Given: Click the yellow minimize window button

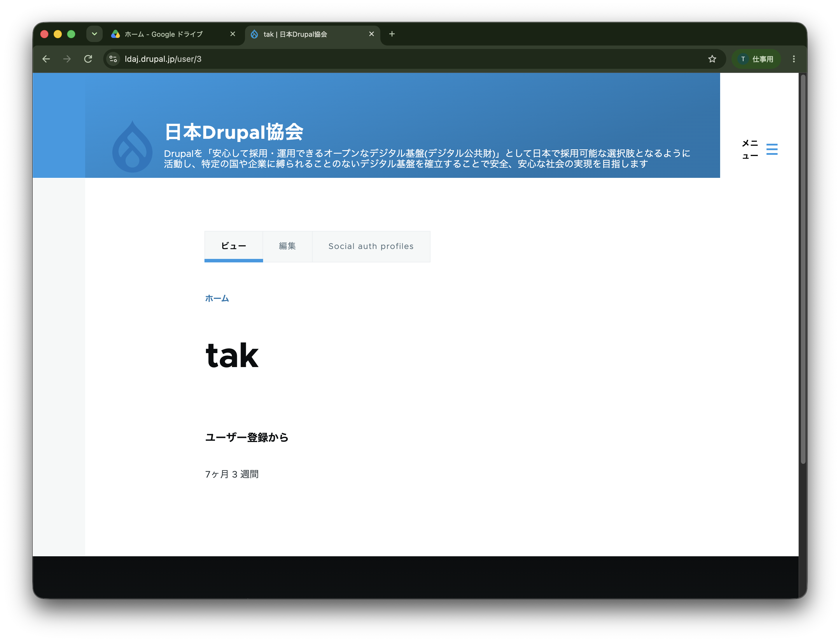Looking at the screenshot, I should 58,34.
